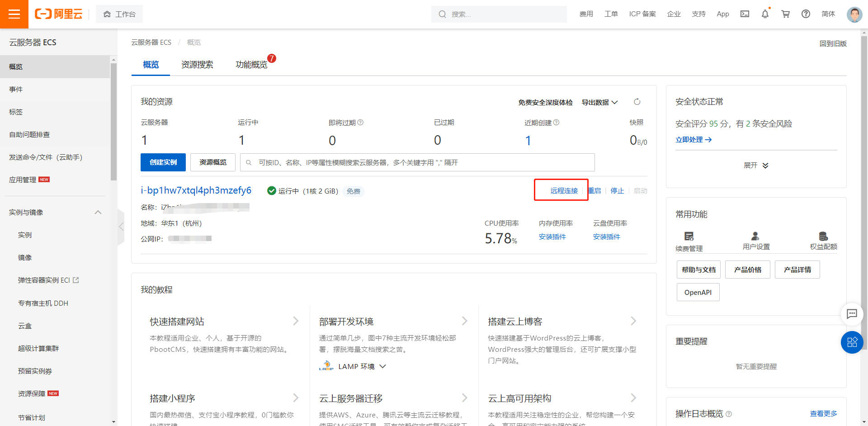Refresh my resources with the reload icon
This screenshot has width=868, height=426.
[637, 102]
